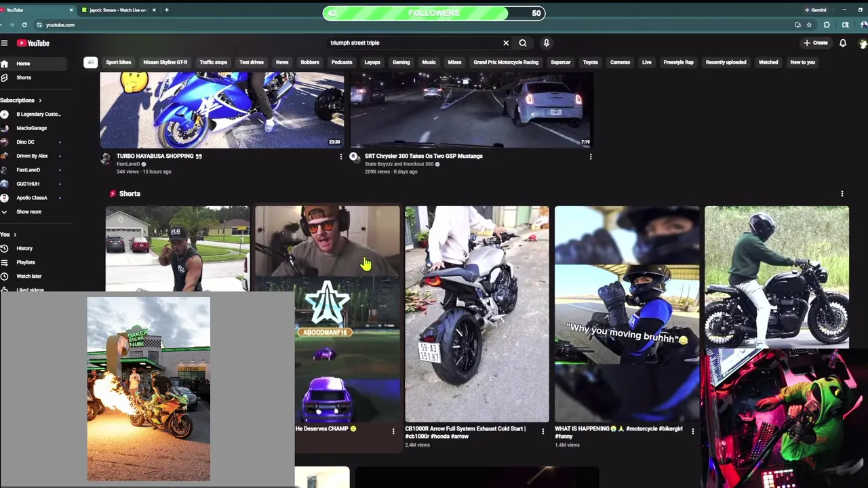Open the MacksGarage subscription
Viewport: 868px width, 488px height.
coord(32,128)
